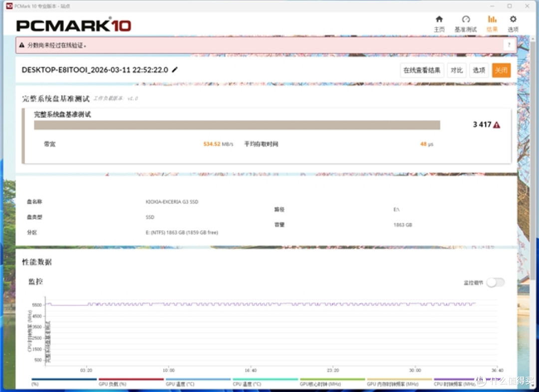Select the score 3 417 text
The width and height of the screenshot is (539, 392).
[x=482, y=125]
